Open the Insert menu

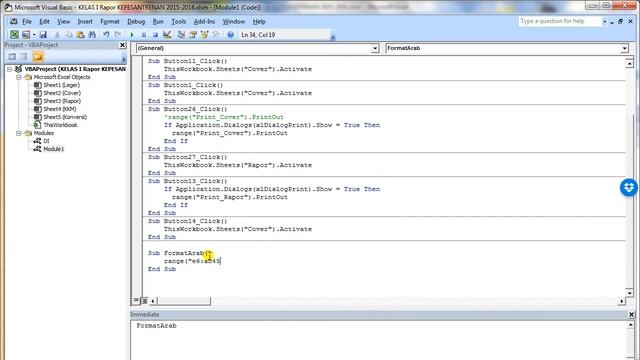pos(85,22)
